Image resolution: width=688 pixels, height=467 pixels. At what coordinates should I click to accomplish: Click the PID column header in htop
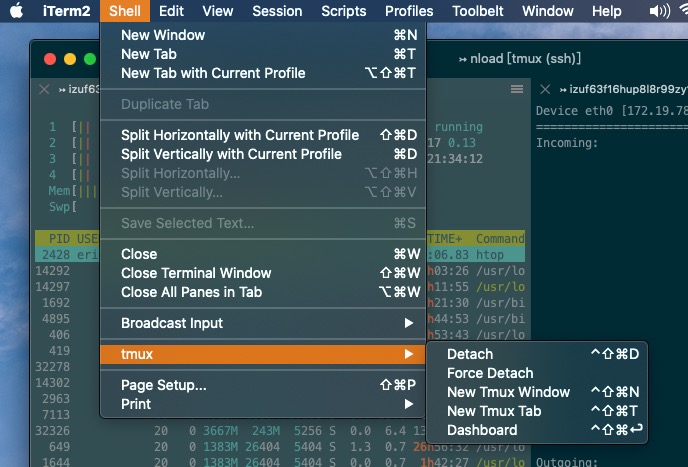pos(59,239)
